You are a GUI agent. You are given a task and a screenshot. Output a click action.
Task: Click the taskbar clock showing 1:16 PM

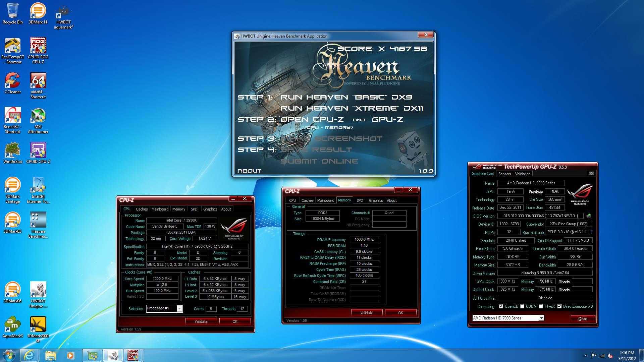click(x=627, y=355)
